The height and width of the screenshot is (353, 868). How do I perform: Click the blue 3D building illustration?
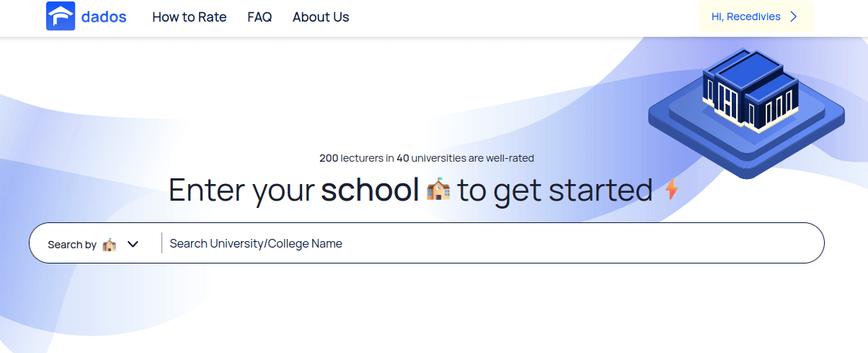point(751,90)
